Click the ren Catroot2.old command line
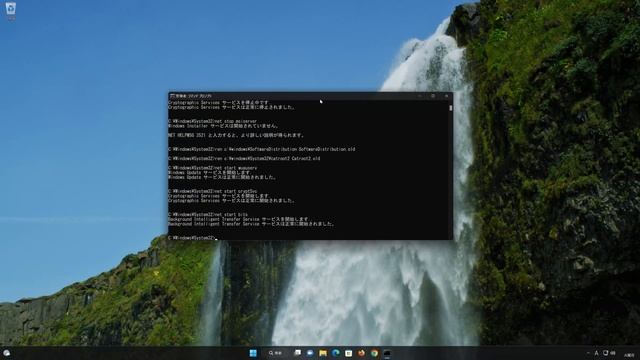This screenshot has height=360, width=640. pyautogui.click(x=244, y=158)
